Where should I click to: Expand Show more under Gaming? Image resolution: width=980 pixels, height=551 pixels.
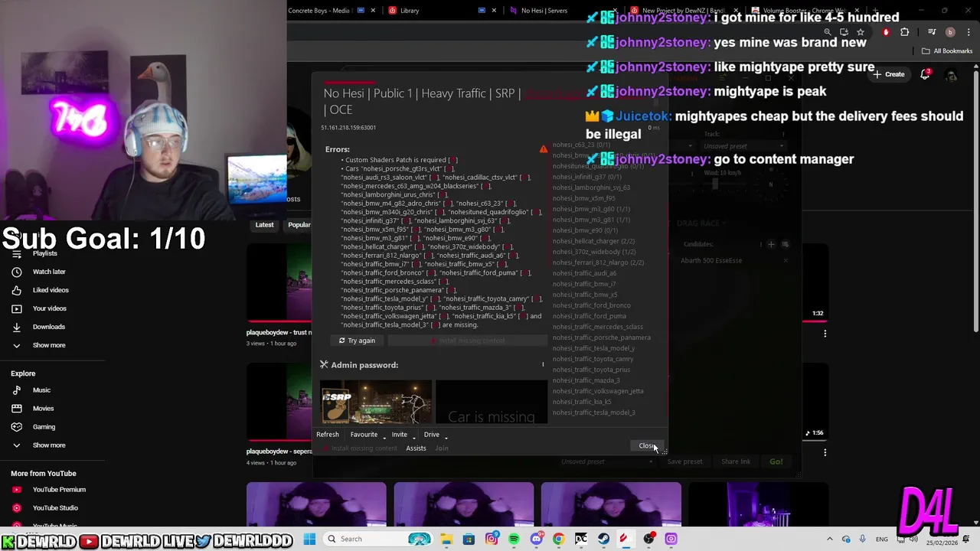(49, 445)
